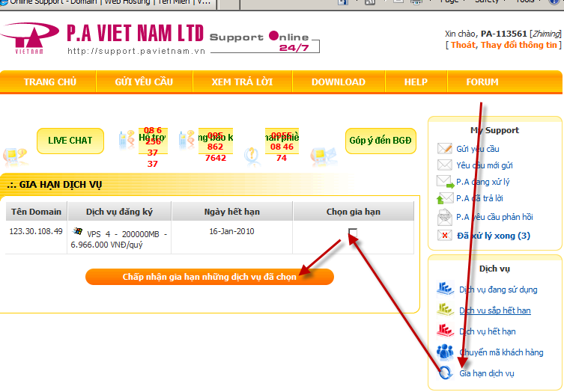Click the phone icon beside Hỗ trợ
The width and height of the screenshot is (564, 392).
[127, 140]
